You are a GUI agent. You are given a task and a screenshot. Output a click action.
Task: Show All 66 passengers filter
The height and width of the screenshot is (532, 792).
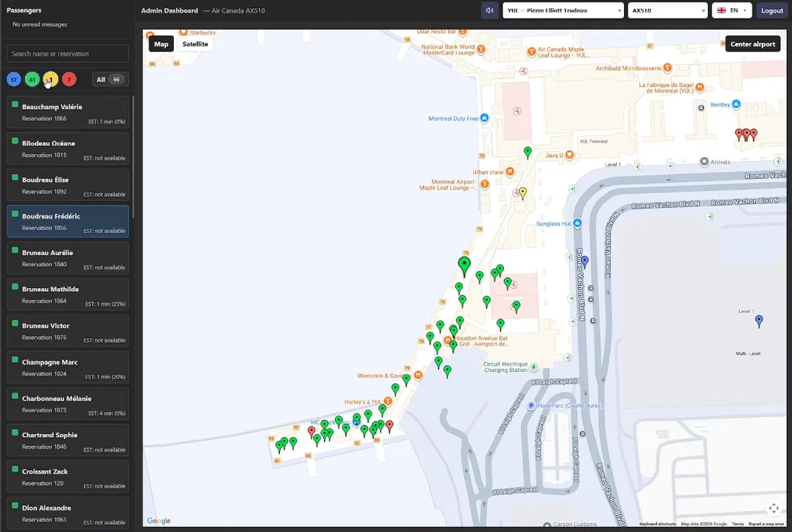pos(110,80)
